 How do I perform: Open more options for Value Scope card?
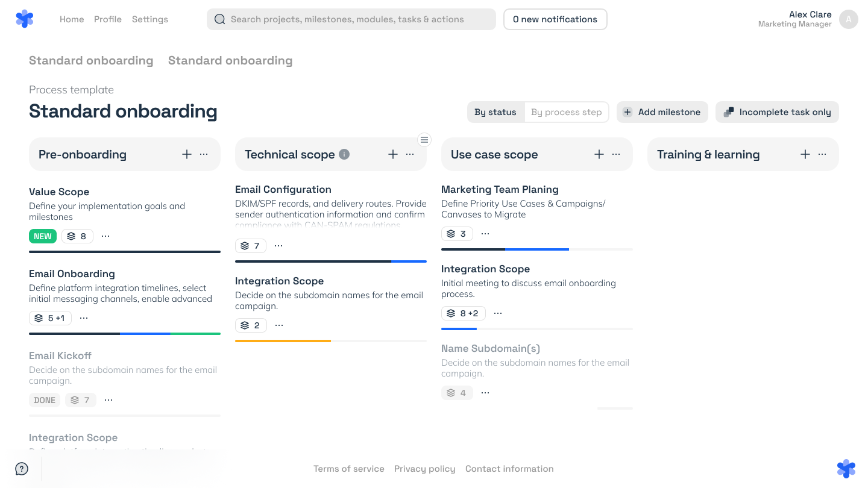pyautogui.click(x=105, y=236)
